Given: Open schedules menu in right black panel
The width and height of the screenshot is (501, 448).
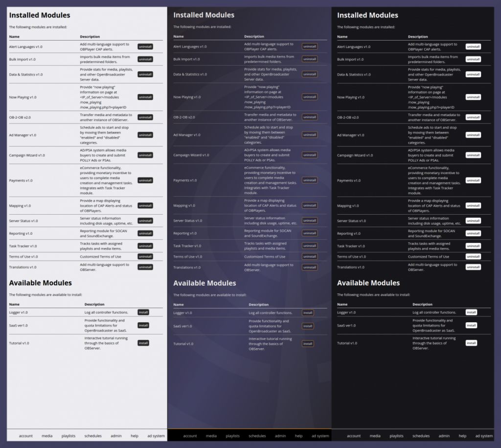Looking at the screenshot, I should 421,436.
